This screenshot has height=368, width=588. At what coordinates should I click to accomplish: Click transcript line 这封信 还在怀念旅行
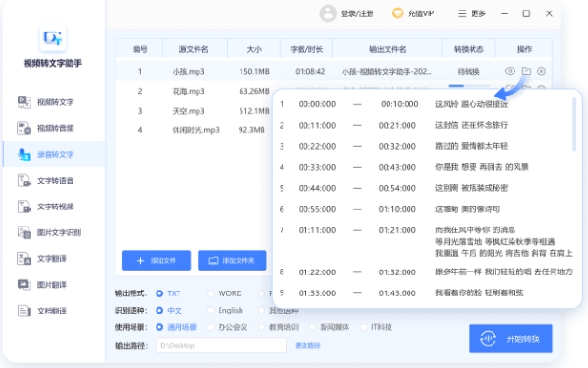pos(472,125)
